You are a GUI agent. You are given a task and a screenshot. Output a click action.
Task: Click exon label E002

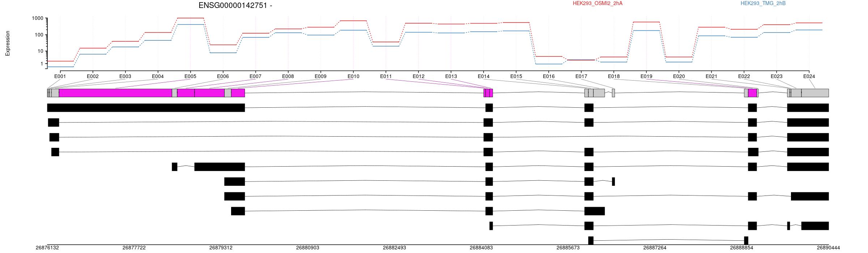[93, 76]
